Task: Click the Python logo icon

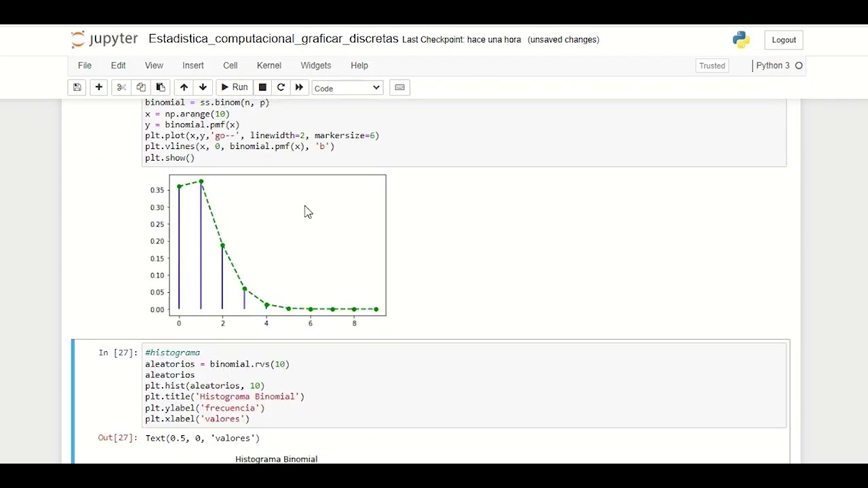Action: [741, 40]
